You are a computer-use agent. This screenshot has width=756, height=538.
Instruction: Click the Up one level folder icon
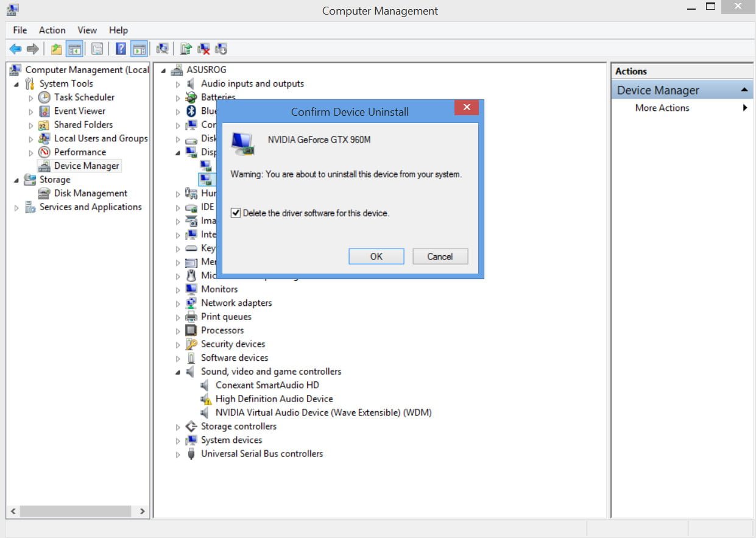(x=57, y=49)
